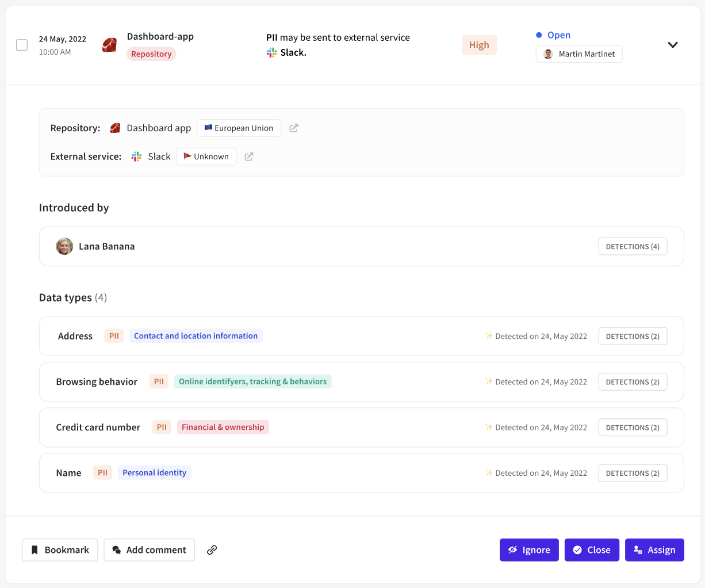This screenshot has width=705, height=588.
Task: Click 'PII may be sent to external service' title
Action: point(338,37)
